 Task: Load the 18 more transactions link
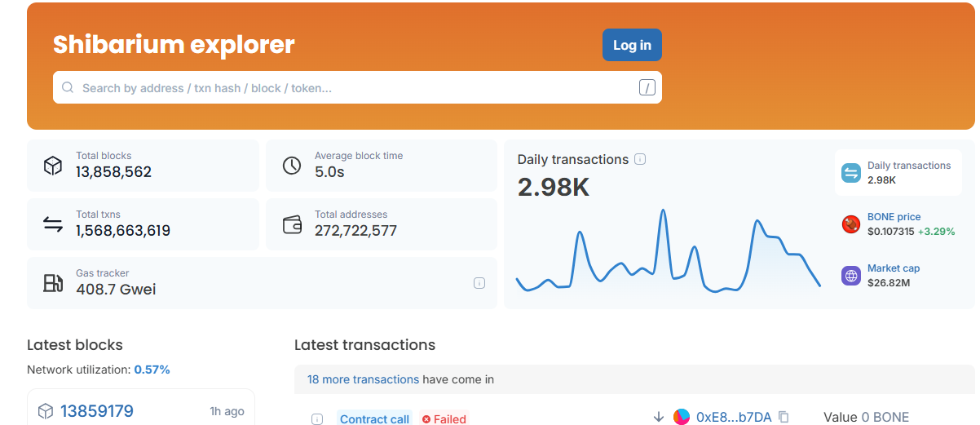[x=363, y=379]
